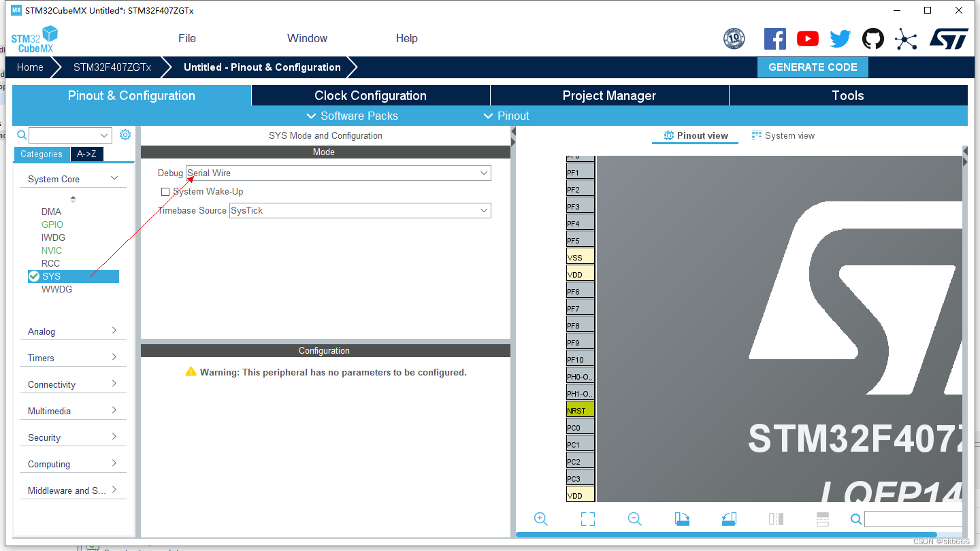Expand the Connectivity category
This screenshot has height=551, width=980.
(x=73, y=384)
